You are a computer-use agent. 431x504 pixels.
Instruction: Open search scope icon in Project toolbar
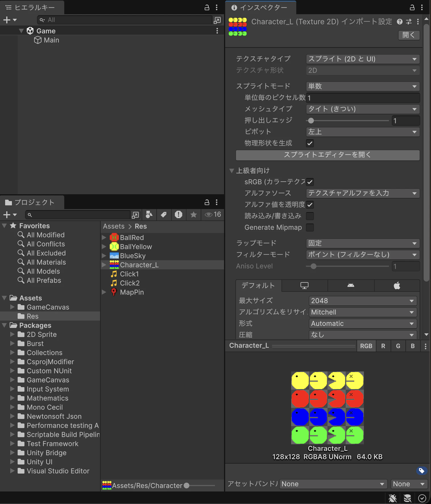pos(135,215)
